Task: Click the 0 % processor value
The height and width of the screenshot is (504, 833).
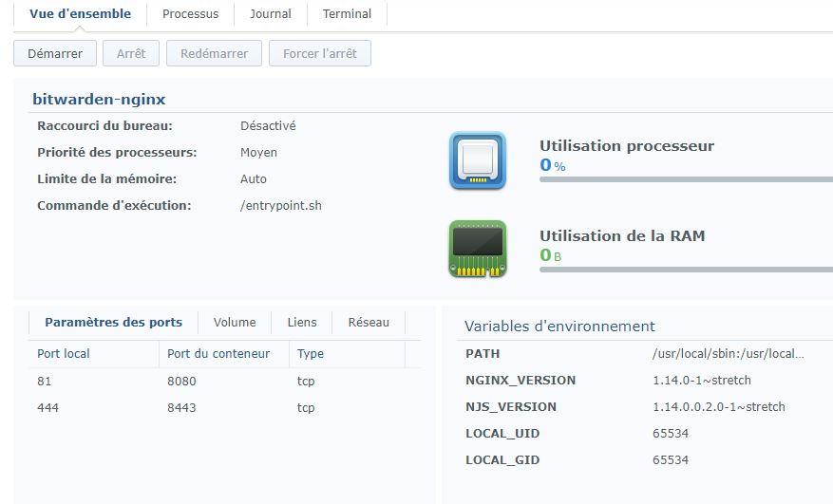Action: point(553,165)
